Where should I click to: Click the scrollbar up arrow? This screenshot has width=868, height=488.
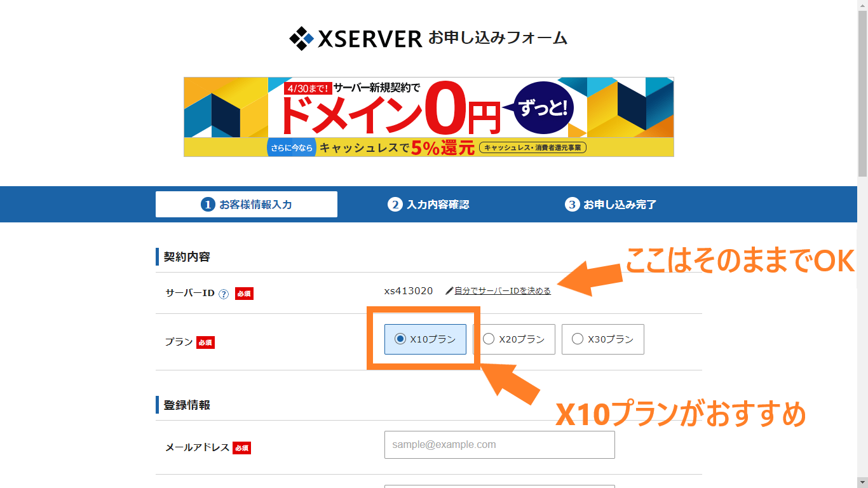(x=862, y=5)
